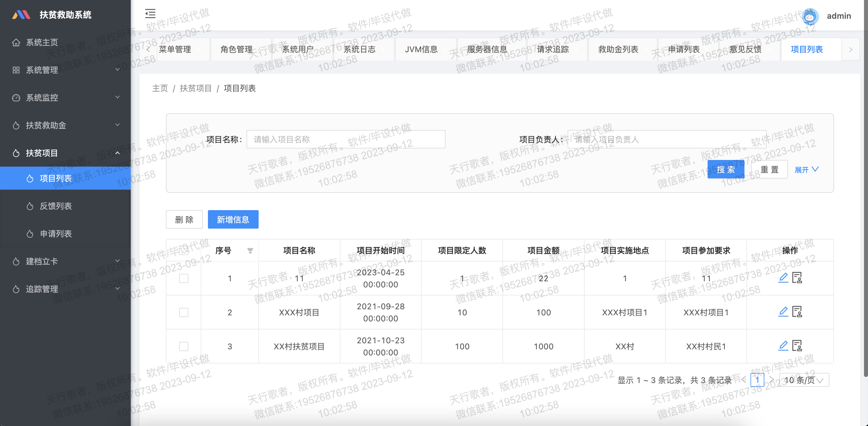Screen dimensions: 868x426
Task: Select the 系统主页 home icon
Action: 16,42
